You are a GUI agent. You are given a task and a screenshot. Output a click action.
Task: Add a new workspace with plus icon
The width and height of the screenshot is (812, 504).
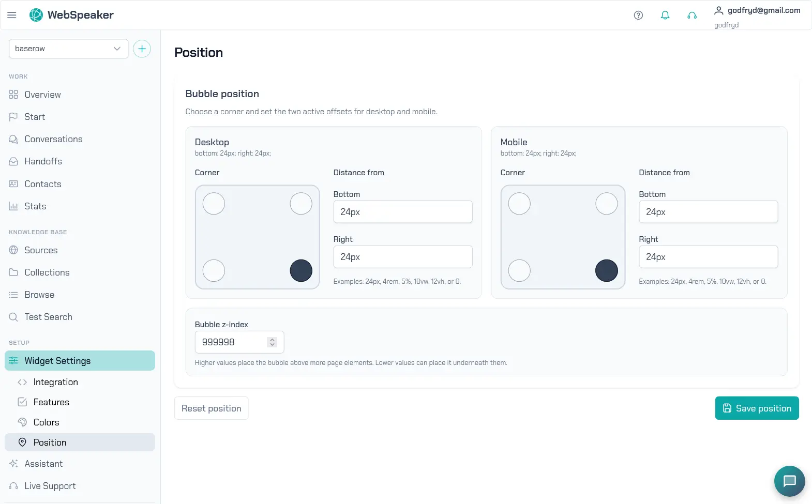[x=142, y=49]
